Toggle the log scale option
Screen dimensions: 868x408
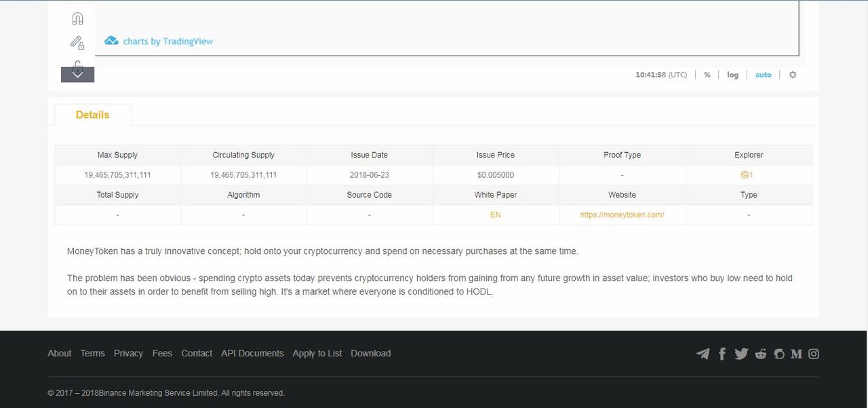click(732, 75)
